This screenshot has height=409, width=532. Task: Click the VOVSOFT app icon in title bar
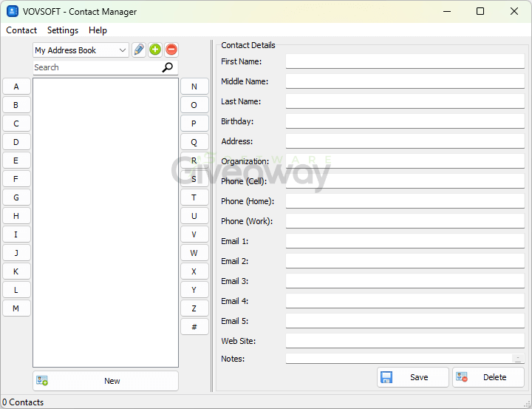click(x=13, y=11)
